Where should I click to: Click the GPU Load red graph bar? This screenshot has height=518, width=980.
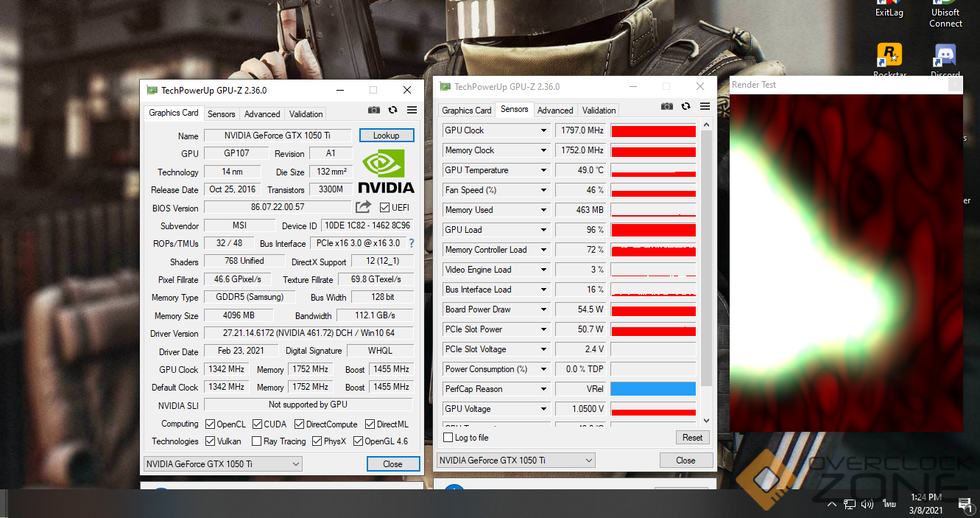(653, 230)
